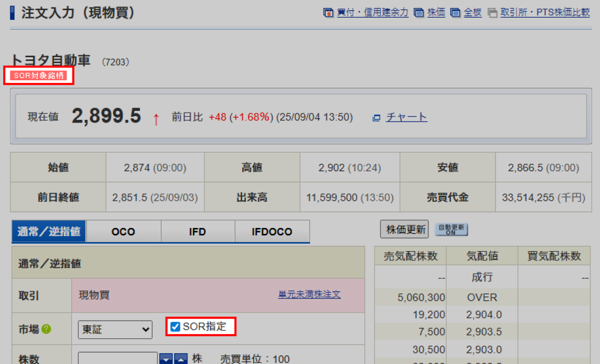This screenshot has width=600, height=364.
Task: Click the window icon beside 株価 link
Action: (419, 13)
